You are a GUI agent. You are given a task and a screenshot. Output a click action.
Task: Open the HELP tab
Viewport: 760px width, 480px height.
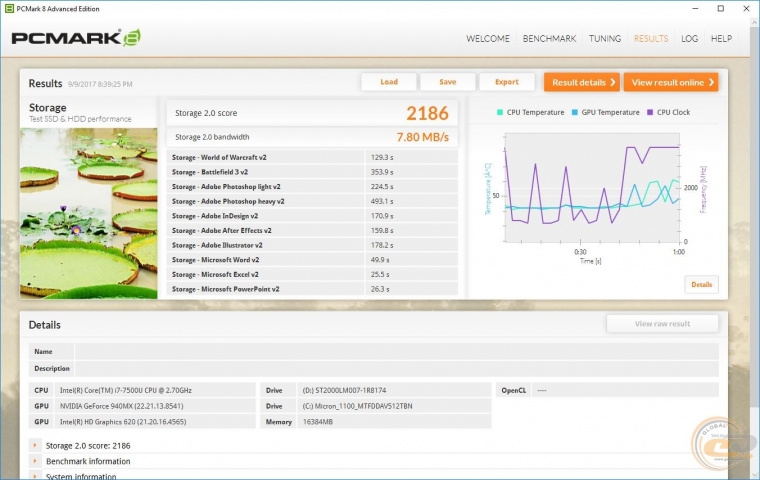(721, 38)
